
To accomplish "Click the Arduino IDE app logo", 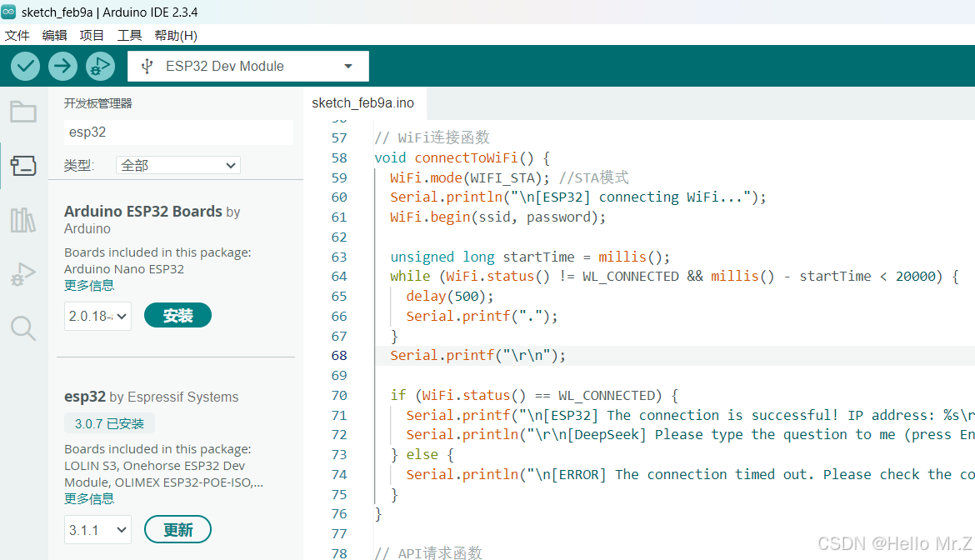I will 8,12.
